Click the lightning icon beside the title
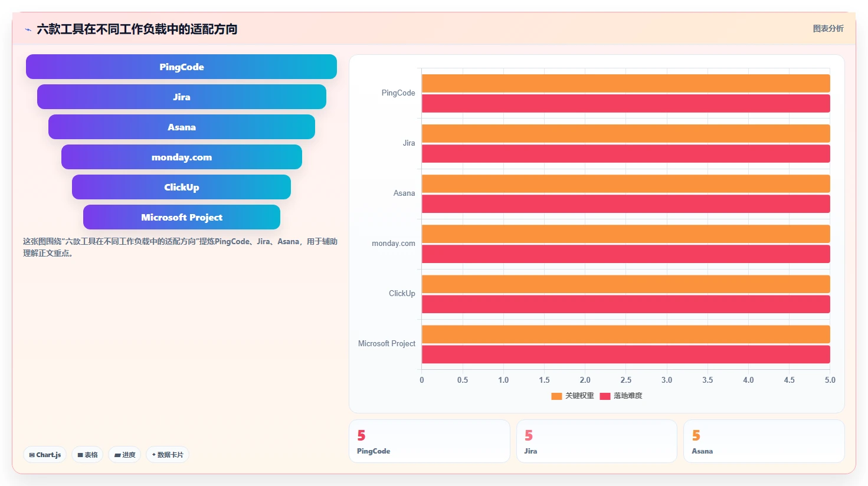868x486 pixels. 28,29
